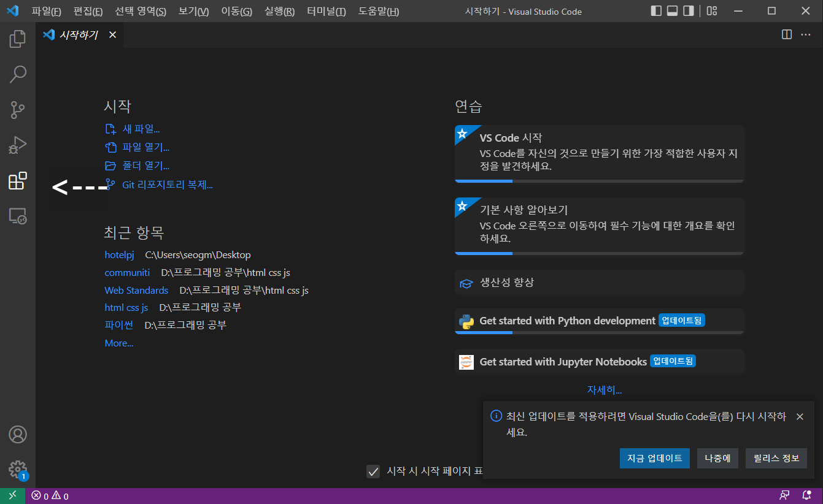This screenshot has height=504, width=823.
Task: Open the Search view in activity bar
Action: [x=18, y=75]
